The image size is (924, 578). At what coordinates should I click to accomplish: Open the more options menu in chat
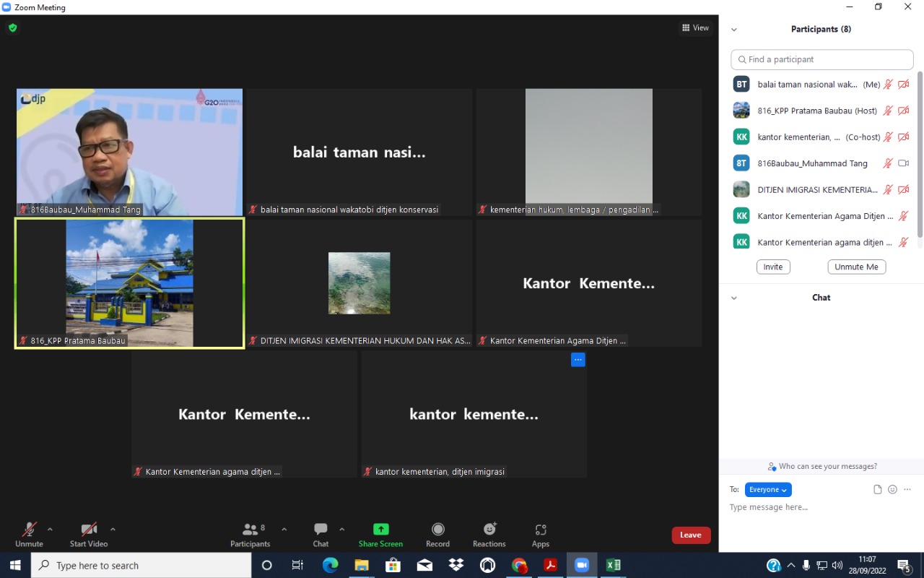tap(907, 489)
